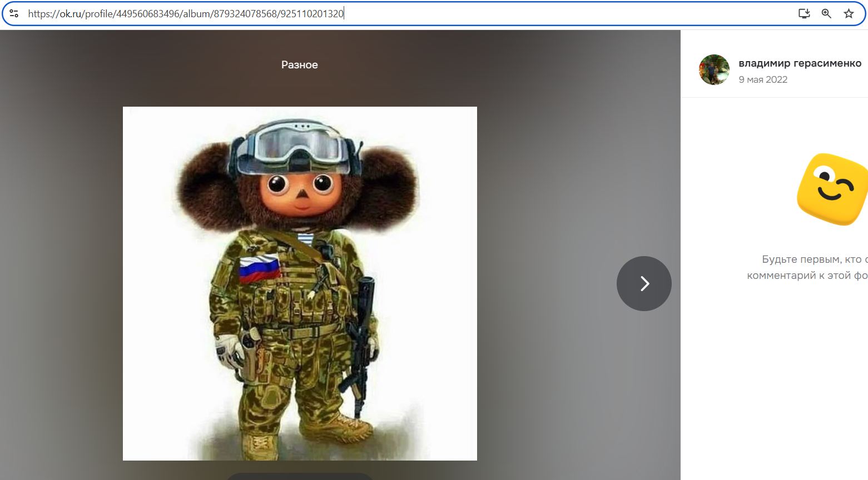Click the install-site icon in the address bar
This screenshot has width=868, height=480.
(804, 13)
